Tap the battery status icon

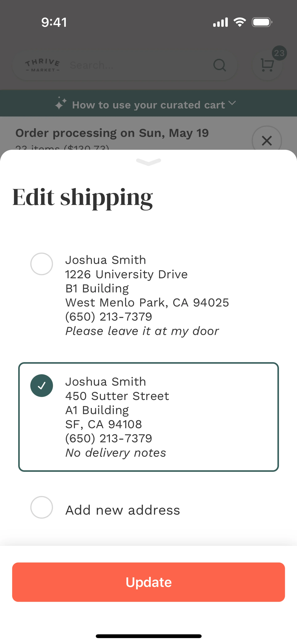click(262, 22)
